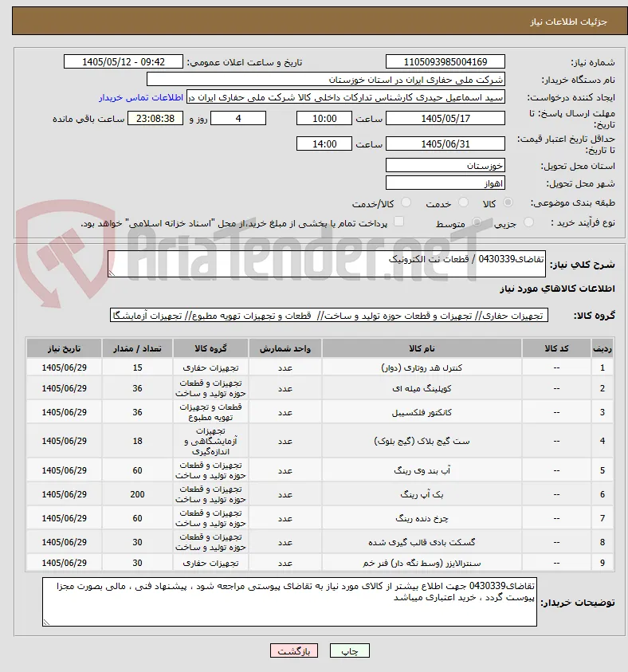Click item name بک آپ رینگ
Screen dimensions: 628x672
click(422, 494)
